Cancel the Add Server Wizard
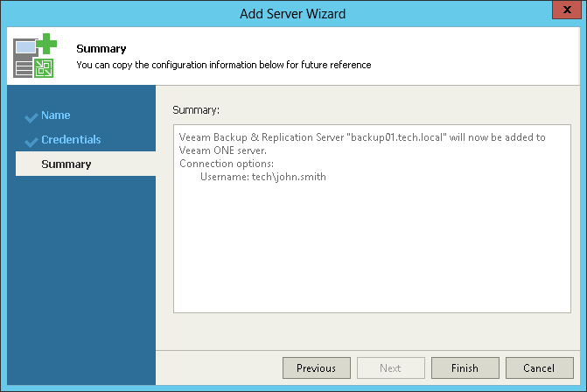The image size is (587, 392). tap(539, 368)
